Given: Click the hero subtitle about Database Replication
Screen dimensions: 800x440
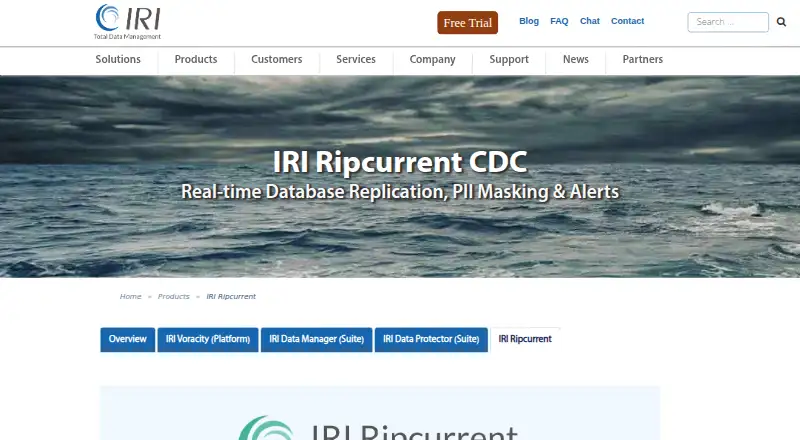Looking at the screenshot, I should [400, 192].
